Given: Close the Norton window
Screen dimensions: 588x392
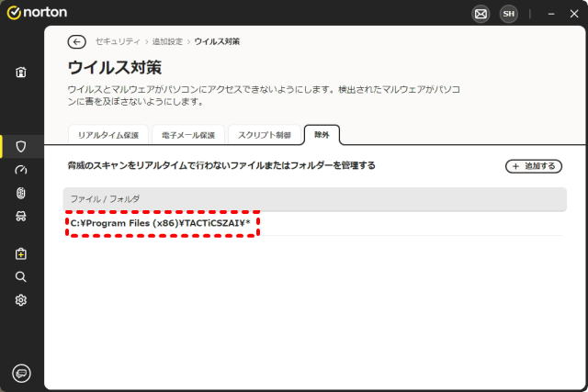Looking at the screenshot, I should (574, 14).
